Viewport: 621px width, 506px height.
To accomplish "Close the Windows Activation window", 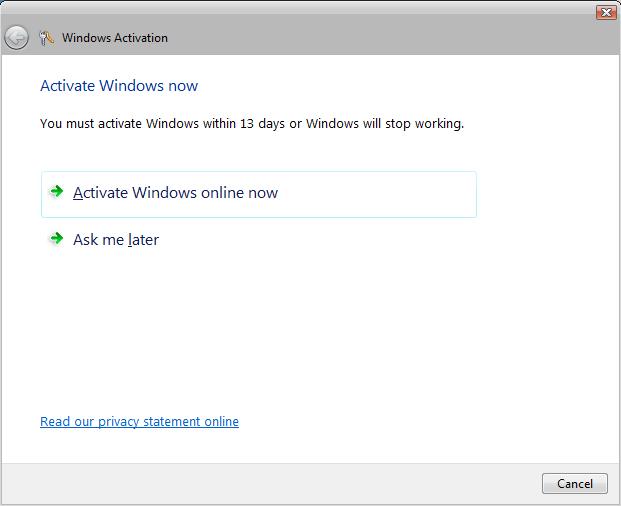I will tap(606, 13).
